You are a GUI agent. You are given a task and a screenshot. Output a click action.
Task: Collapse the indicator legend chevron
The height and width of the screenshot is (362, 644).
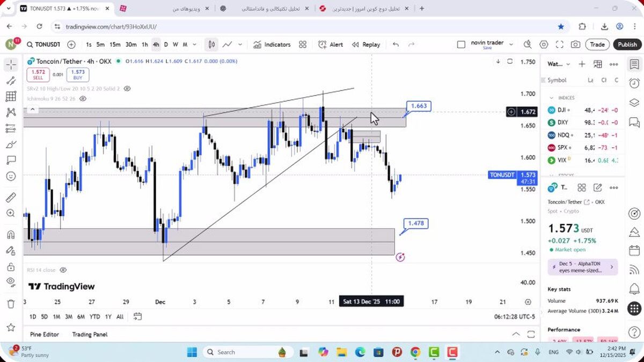pyautogui.click(x=32, y=110)
